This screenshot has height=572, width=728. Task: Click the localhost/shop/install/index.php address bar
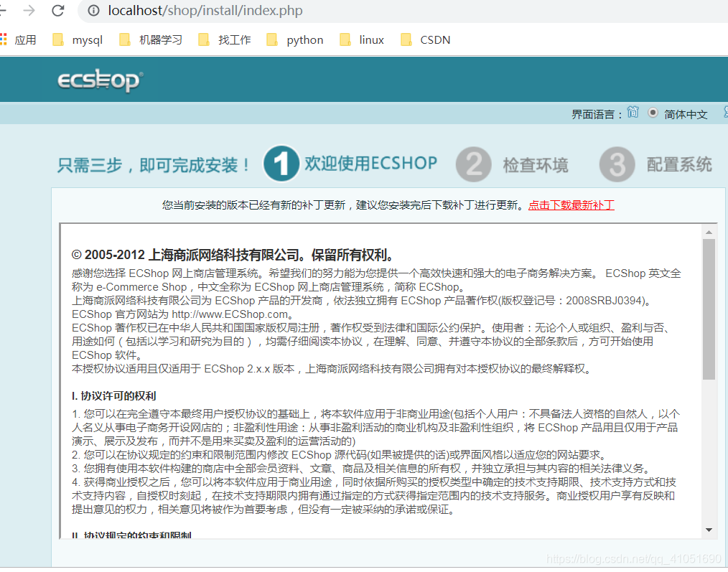point(205,10)
